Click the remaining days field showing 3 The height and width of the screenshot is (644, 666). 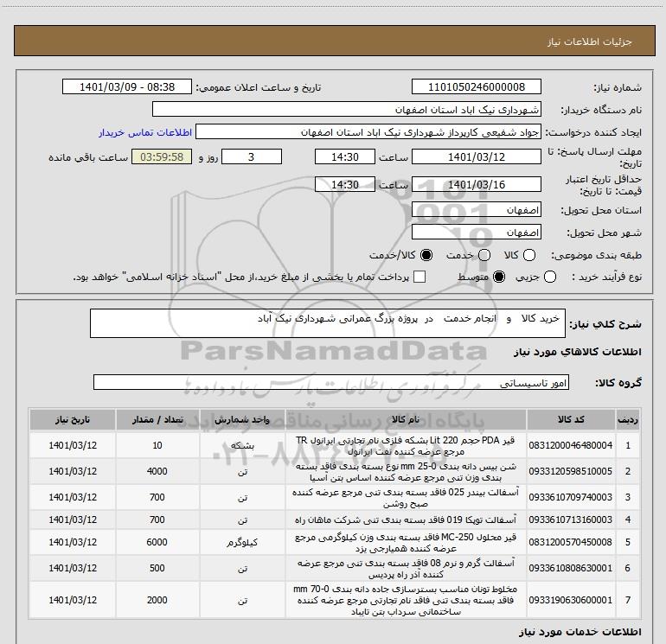[x=252, y=156]
